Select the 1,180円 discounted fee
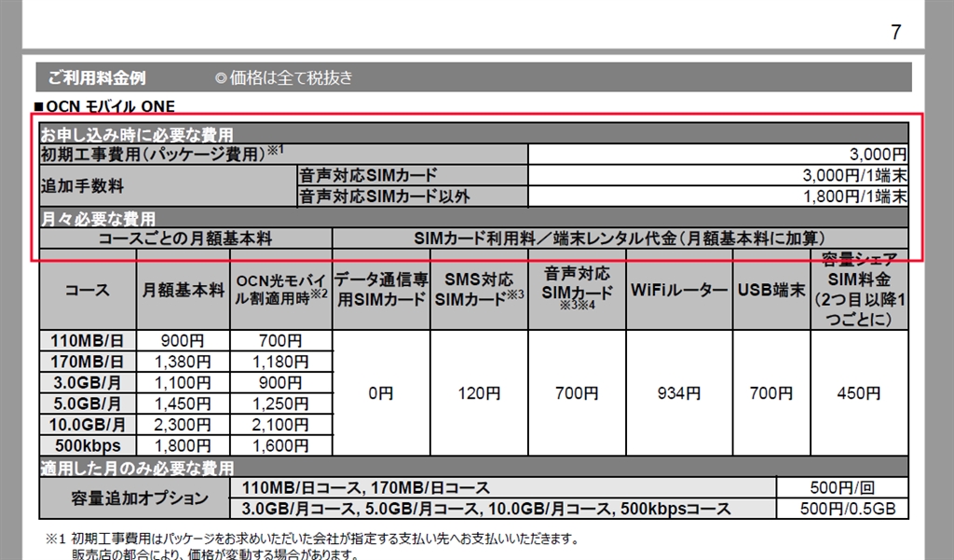 280,362
